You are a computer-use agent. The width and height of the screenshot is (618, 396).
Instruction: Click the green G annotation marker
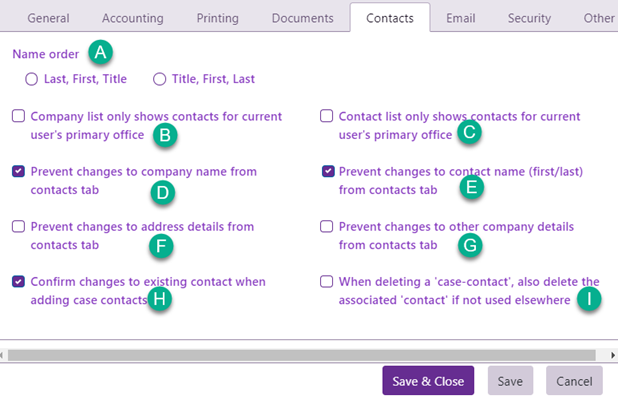coord(470,245)
